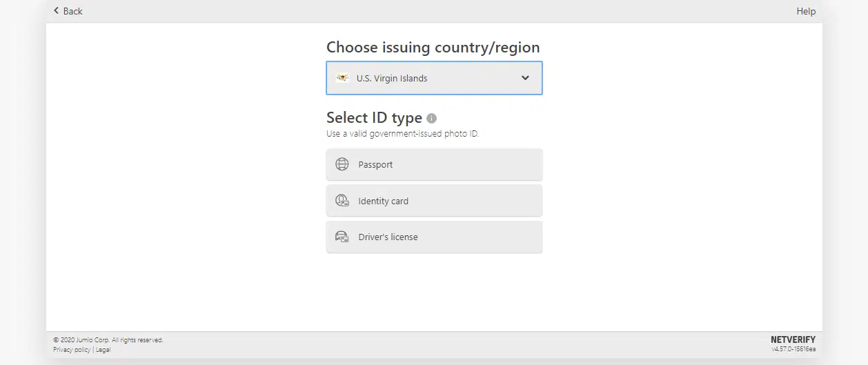Click the U.S. Virgin Islands flag icon
Viewport: 868px width, 365px height.
coord(342,78)
